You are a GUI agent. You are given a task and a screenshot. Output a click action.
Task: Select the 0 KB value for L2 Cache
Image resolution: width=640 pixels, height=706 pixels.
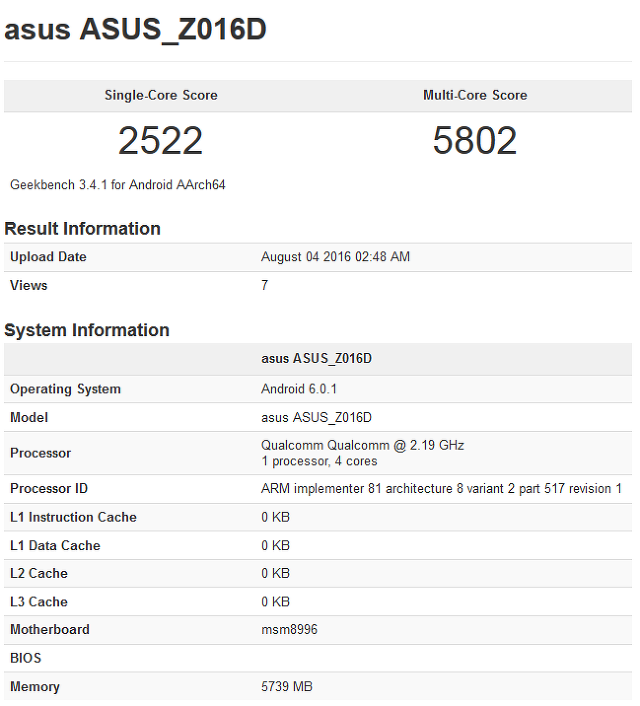[x=275, y=574]
